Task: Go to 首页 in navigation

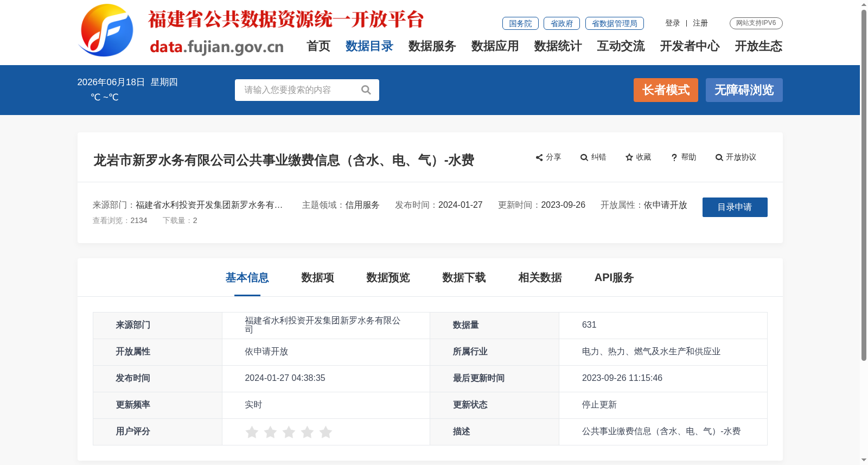Action: 318,46
